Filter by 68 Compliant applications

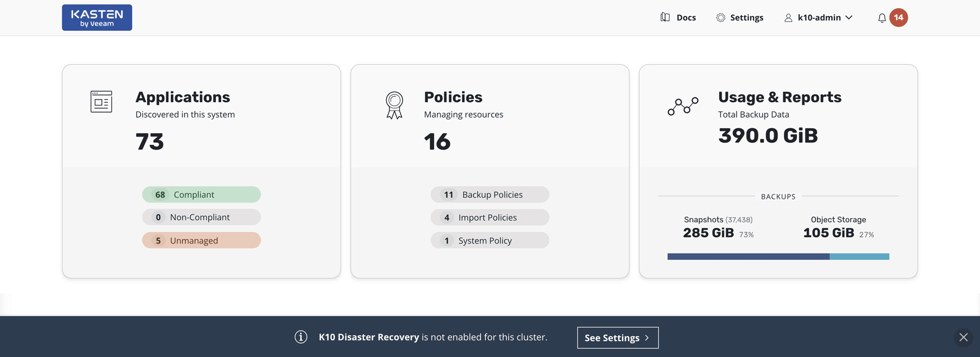pyautogui.click(x=201, y=194)
